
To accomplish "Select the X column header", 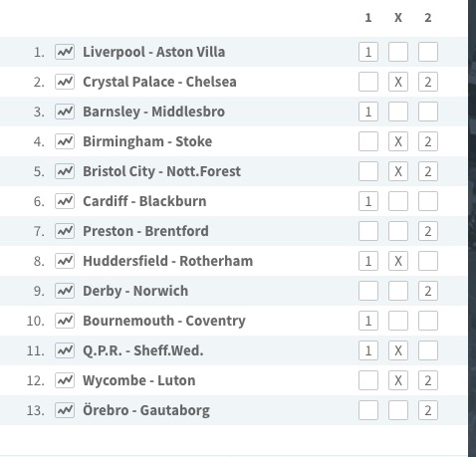I will click(x=398, y=18).
